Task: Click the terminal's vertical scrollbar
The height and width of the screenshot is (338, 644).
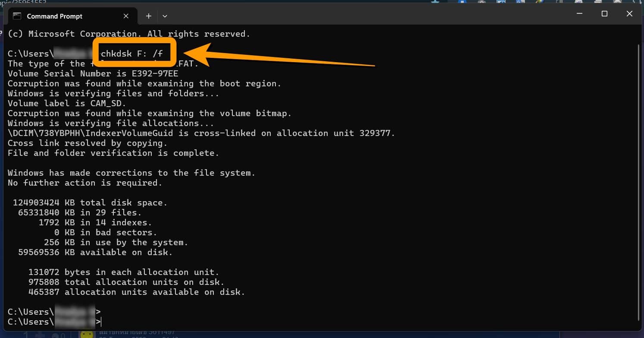Action: tap(639, 173)
